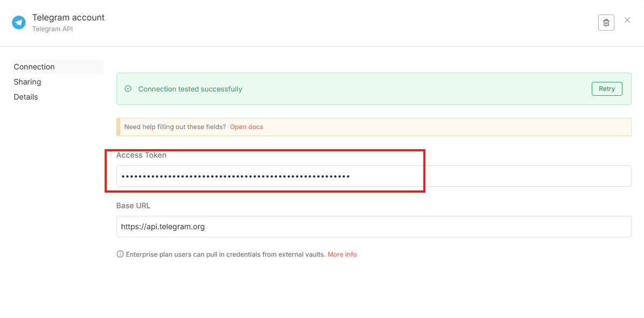
Task: Follow the More info link
Action: point(342,255)
